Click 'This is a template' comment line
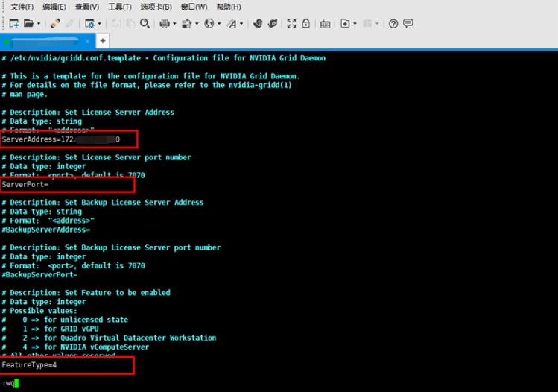The image size is (558, 392). (151, 76)
